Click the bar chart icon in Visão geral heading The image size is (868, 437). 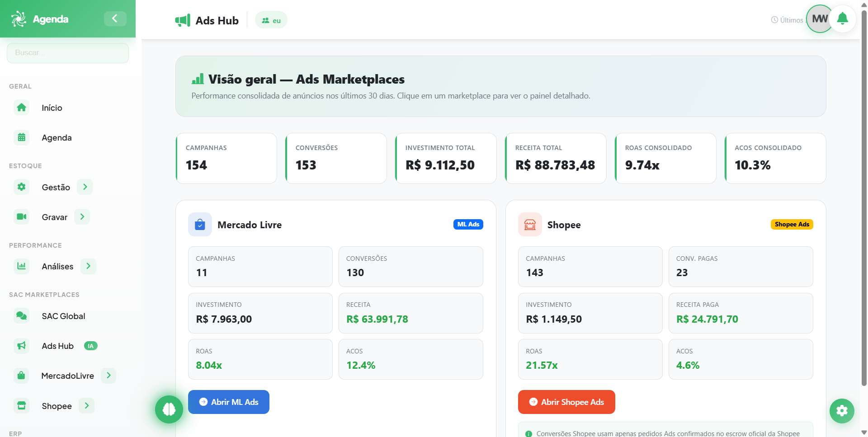(198, 79)
